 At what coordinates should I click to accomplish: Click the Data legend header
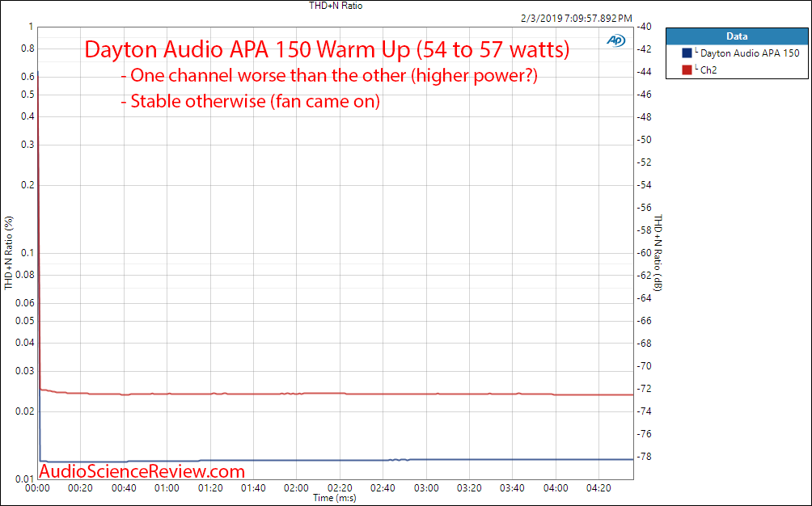click(737, 36)
